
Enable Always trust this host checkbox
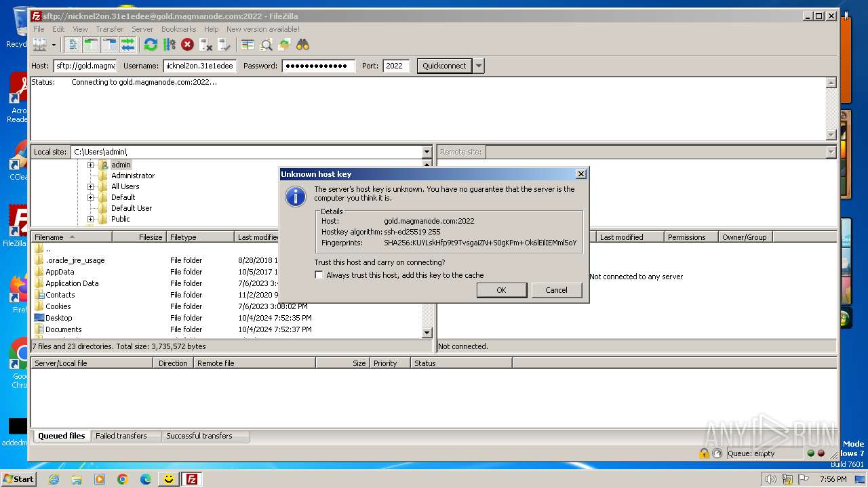coord(319,275)
